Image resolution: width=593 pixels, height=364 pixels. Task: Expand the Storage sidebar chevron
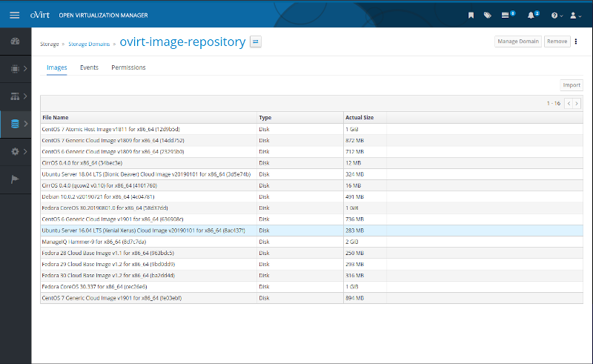[26, 124]
